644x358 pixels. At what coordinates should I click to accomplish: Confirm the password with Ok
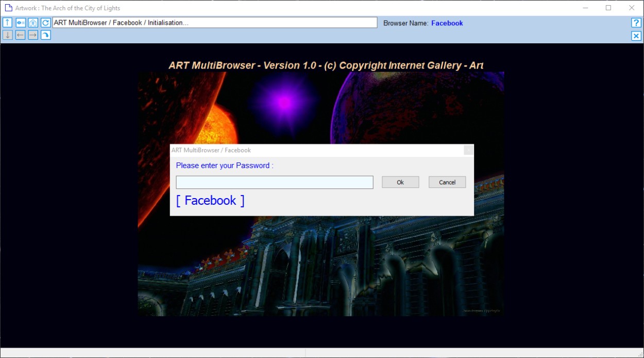pyautogui.click(x=400, y=182)
